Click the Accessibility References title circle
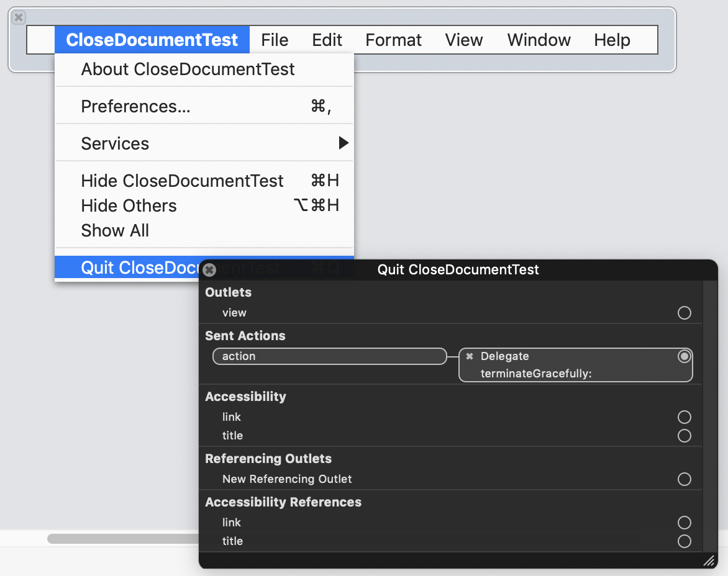Screen dimensions: 728x576 (x=684, y=541)
